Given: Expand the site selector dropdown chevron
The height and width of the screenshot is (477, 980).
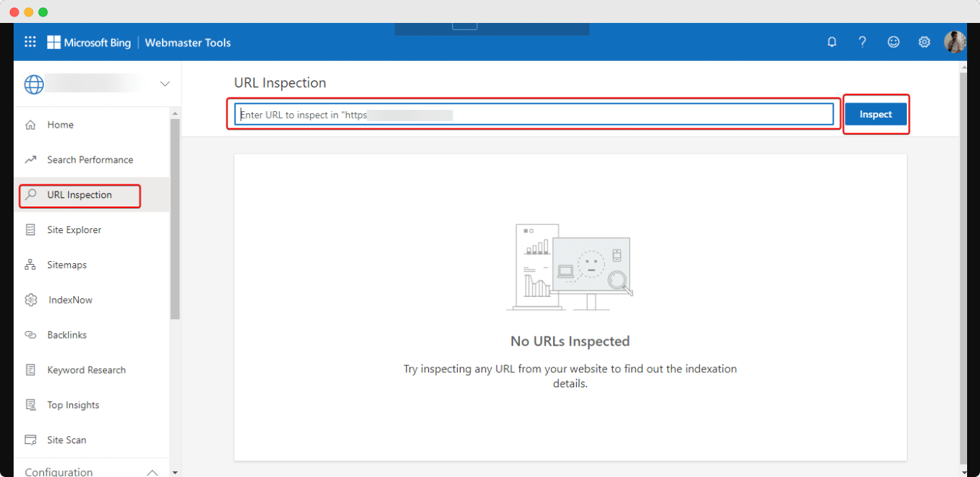Looking at the screenshot, I should pyautogui.click(x=165, y=84).
